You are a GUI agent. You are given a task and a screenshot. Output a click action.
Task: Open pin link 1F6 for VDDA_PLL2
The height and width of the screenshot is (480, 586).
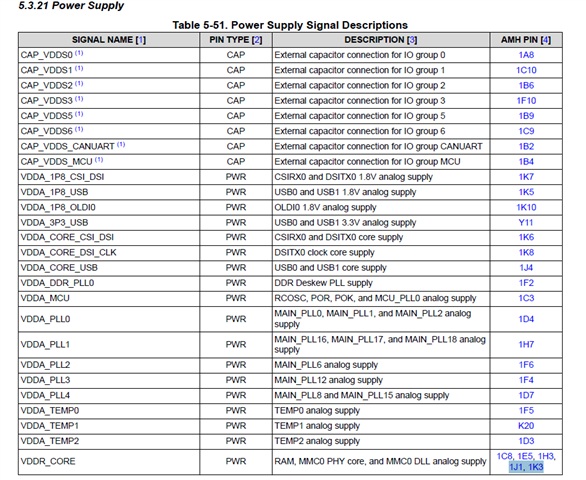526,365
